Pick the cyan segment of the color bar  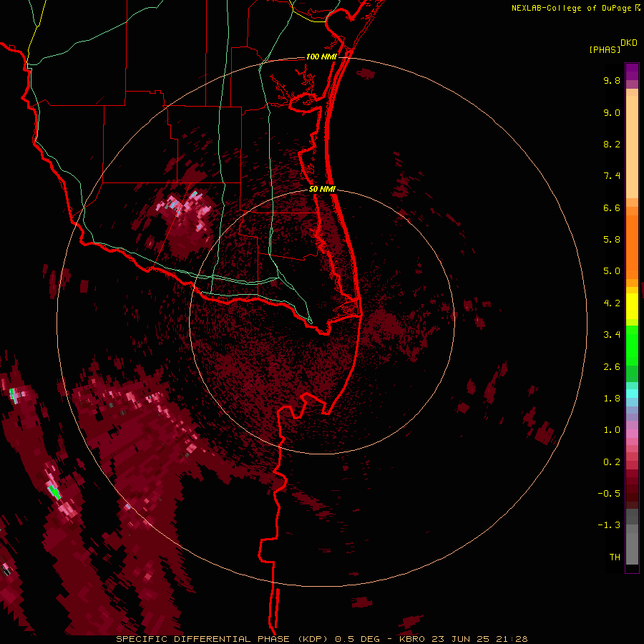632,394
